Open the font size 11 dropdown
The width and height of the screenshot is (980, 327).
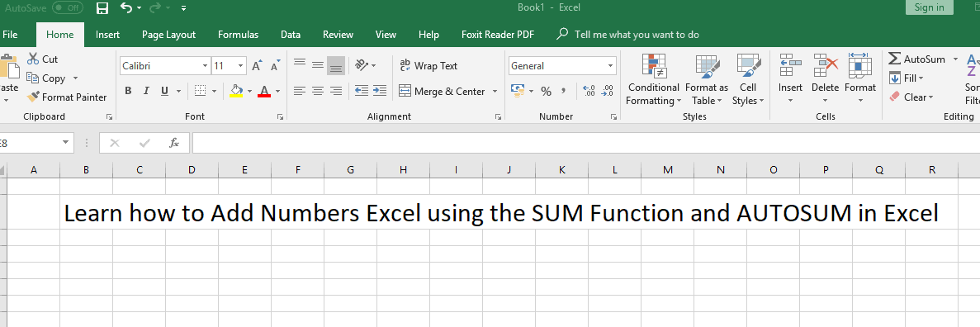(x=240, y=66)
